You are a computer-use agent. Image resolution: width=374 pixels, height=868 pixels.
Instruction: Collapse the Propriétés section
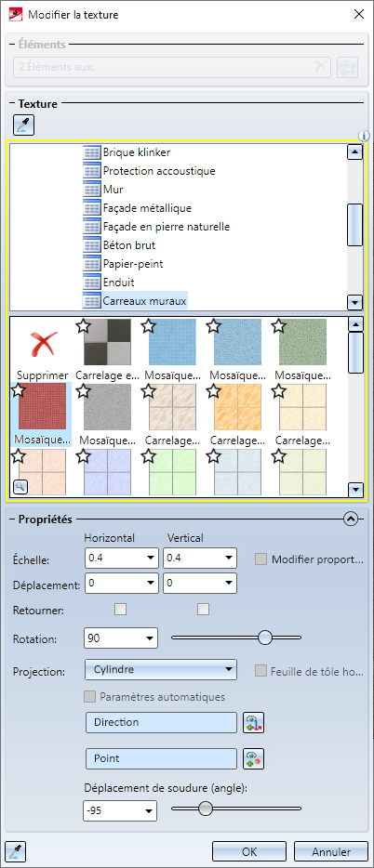pyautogui.click(x=350, y=519)
